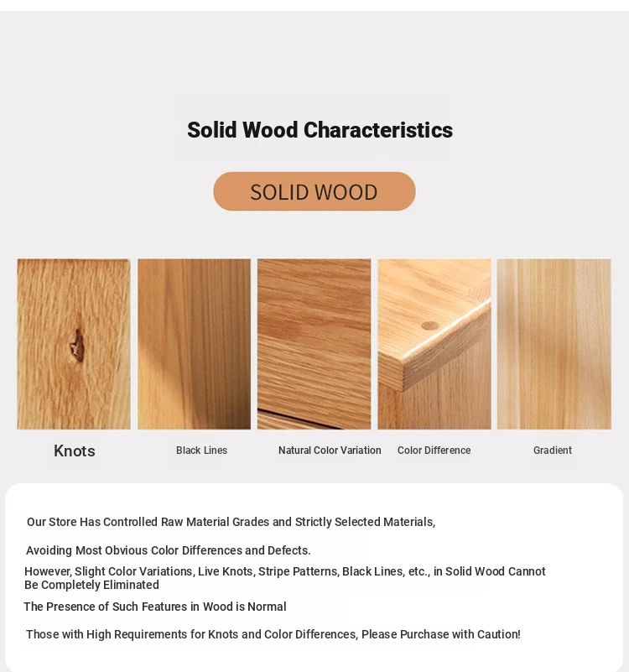Click the knot hole in the first sample
The width and height of the screenshot is (629, 672).
click(77, 346)
